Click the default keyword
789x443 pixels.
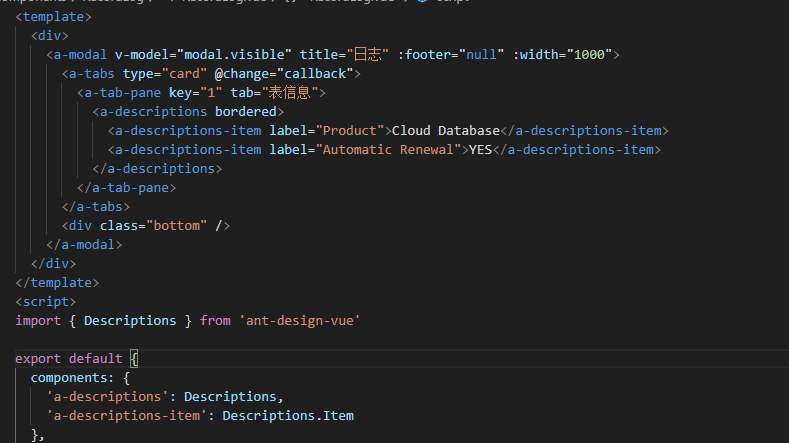click(96, 358)
